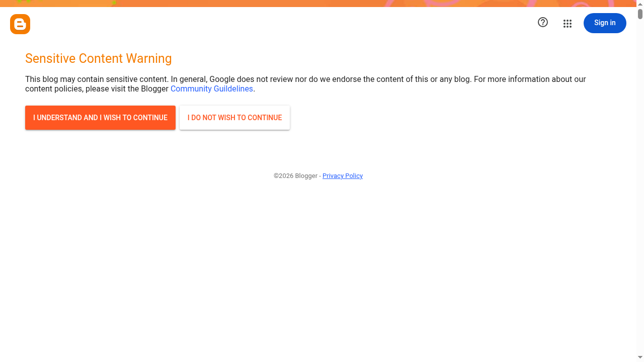644x362 pixels.
Task: Click the vertical scrollbar thumb
Action: coord(640,14)
